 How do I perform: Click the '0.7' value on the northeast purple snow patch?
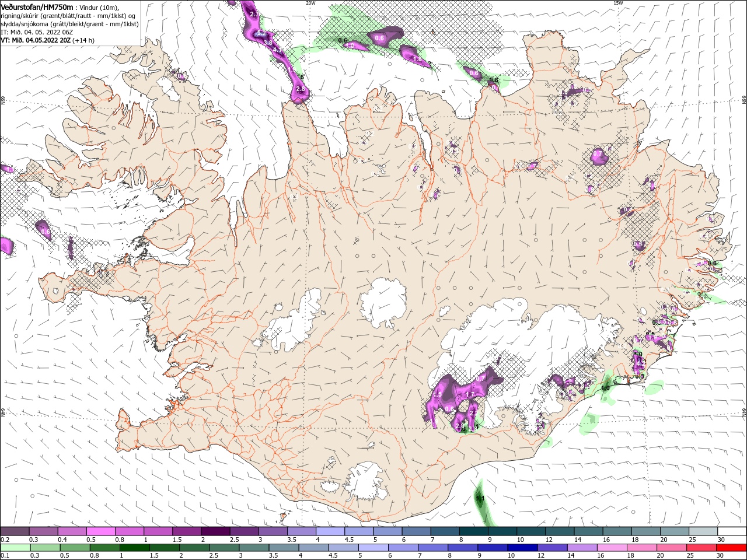point(598,155)
